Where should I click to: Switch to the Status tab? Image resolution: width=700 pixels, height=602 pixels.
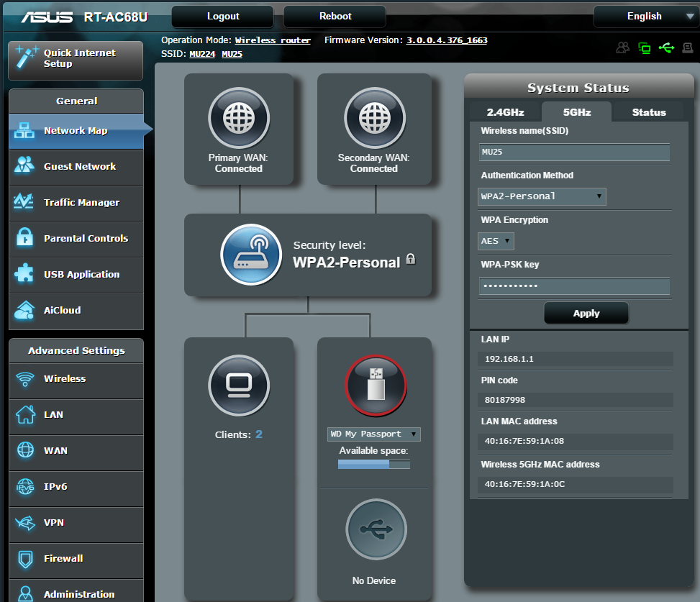(x=649, y=112)
